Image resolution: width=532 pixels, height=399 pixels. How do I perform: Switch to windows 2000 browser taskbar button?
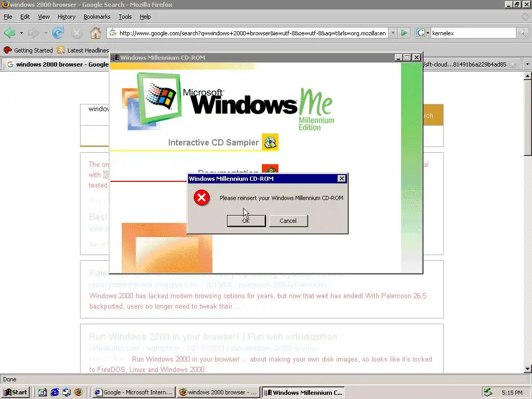(x=219, y=392)
